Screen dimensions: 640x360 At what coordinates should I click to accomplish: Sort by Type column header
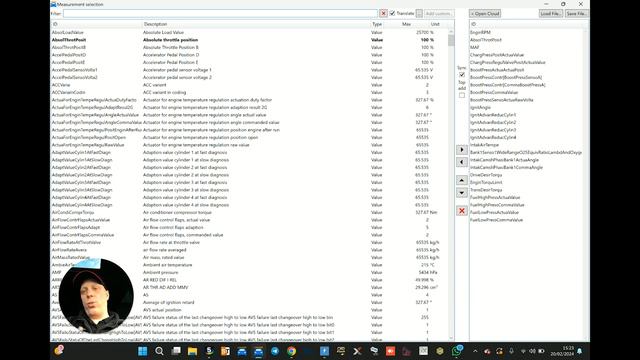click(x=377, y=24)
